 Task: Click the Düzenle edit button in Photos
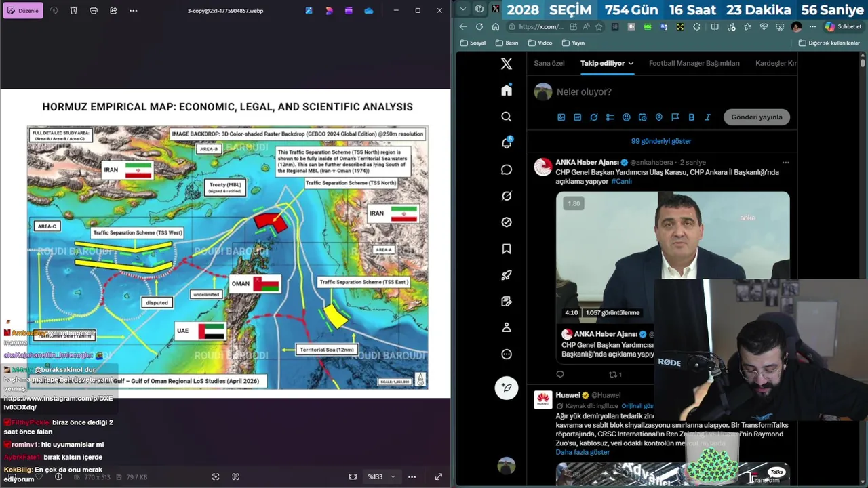click(23, 11)
